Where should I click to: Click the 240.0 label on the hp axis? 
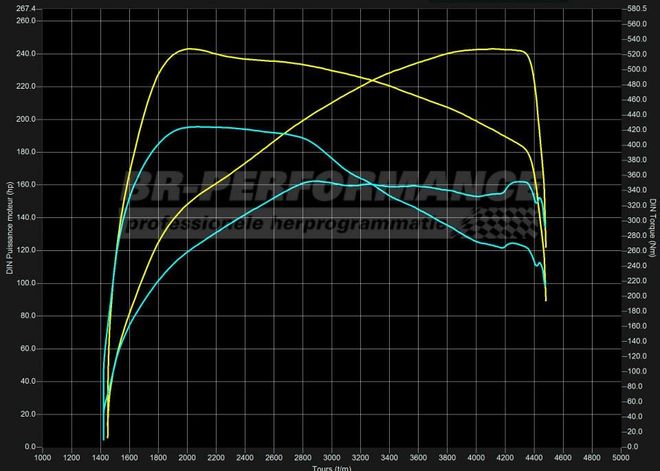click(x=27, y=54)
